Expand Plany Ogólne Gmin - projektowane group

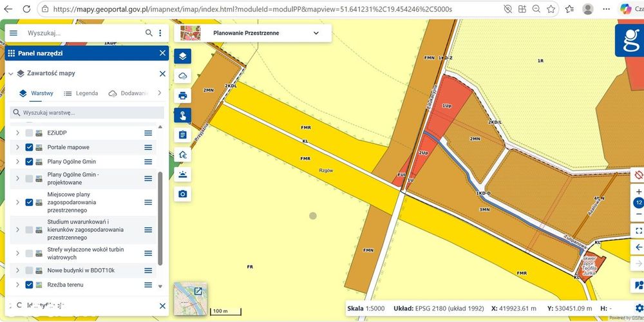click(x=17, y=178)
